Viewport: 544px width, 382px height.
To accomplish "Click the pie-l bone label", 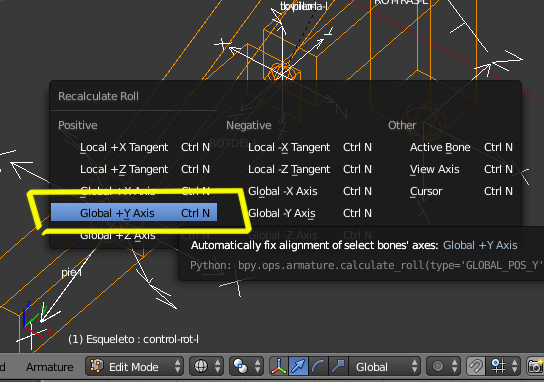I will [71, 273].
